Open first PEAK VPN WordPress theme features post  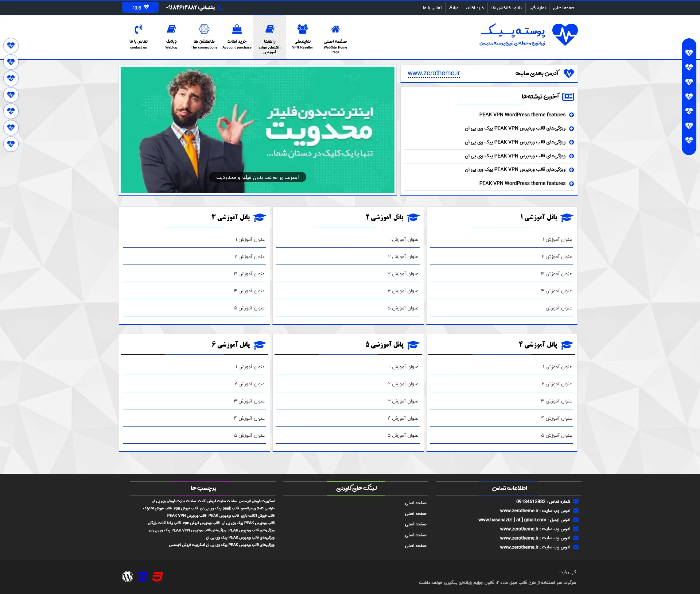point(522,115)
